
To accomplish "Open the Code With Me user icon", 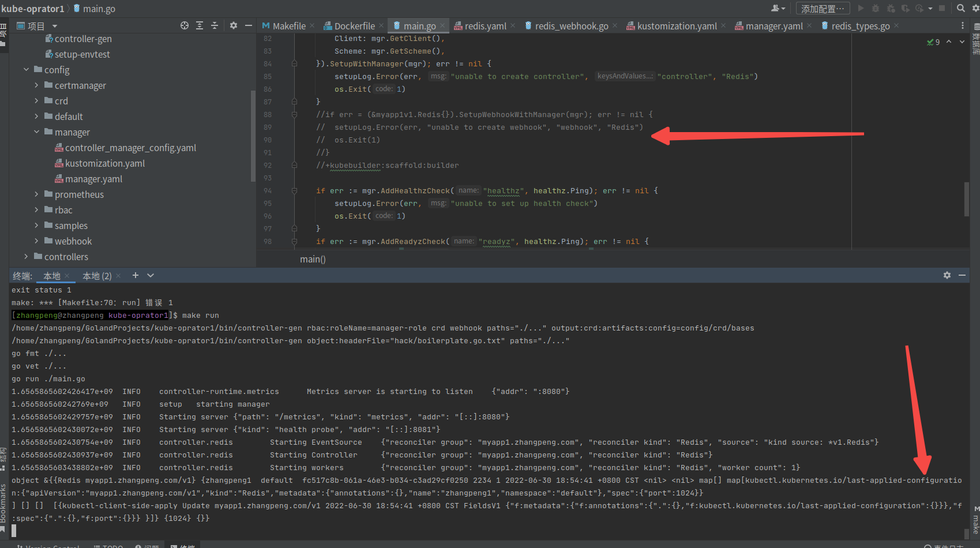I will (x=778, y=8).
